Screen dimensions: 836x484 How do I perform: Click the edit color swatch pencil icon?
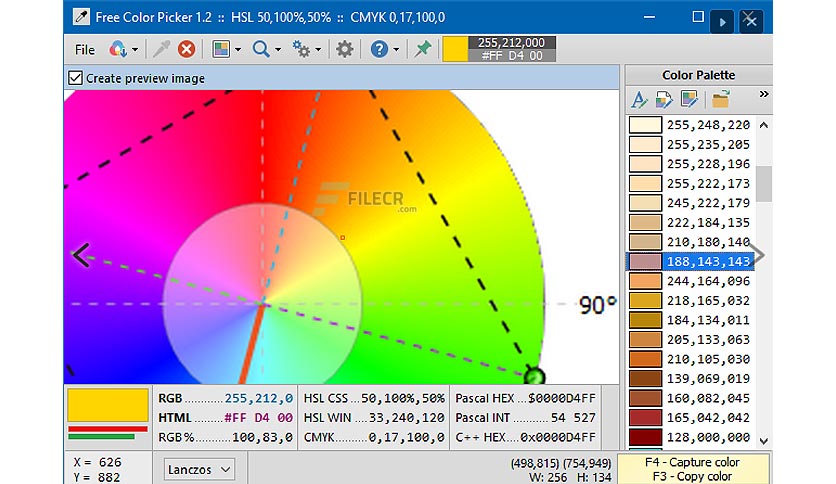point(689,99)
